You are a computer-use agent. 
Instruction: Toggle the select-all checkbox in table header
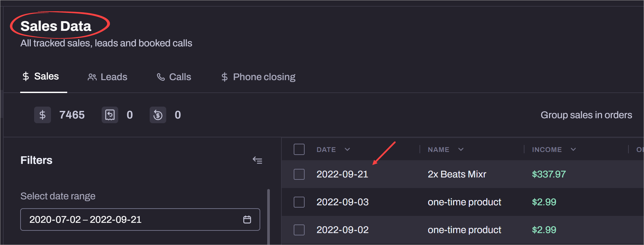point(299,149)
